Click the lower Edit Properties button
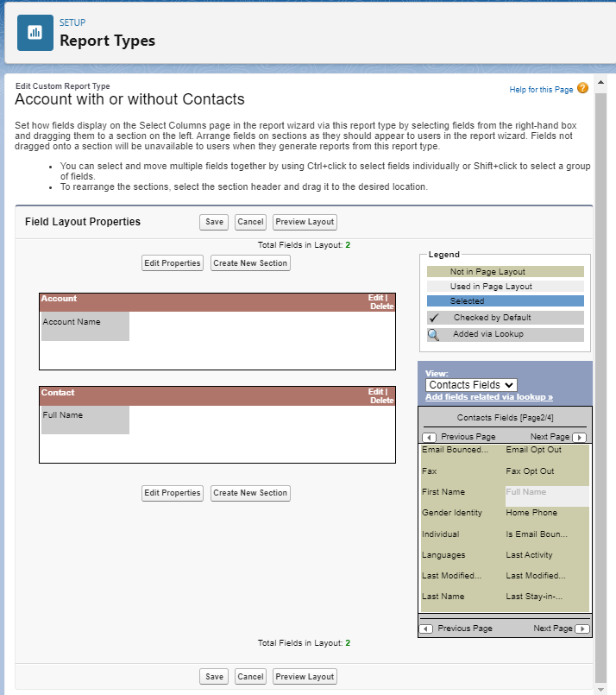 tap(173, 493)
